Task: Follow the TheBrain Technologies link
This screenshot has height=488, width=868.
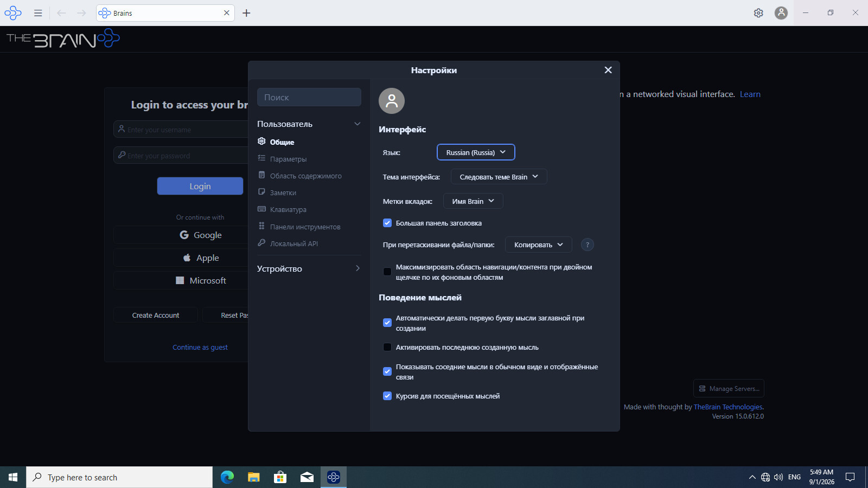Action: coord(728,407)
